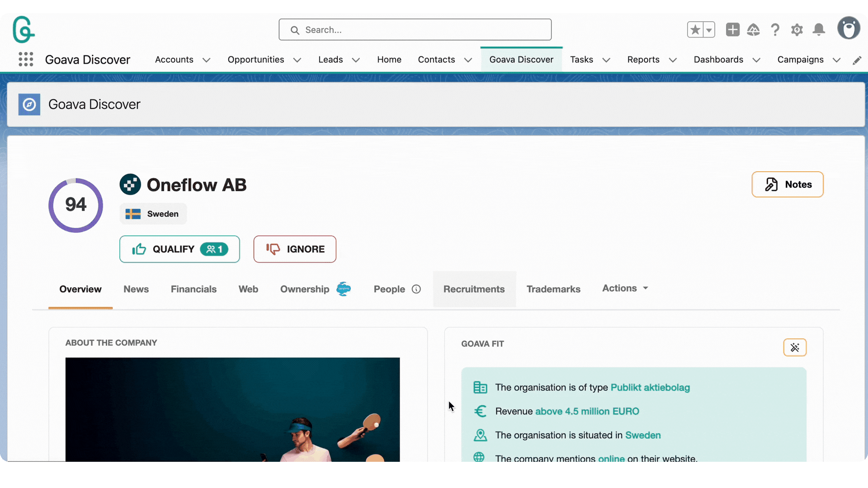
Task: Click the magic wand icon in Goava Fit
Action: [x=795, y=347]
